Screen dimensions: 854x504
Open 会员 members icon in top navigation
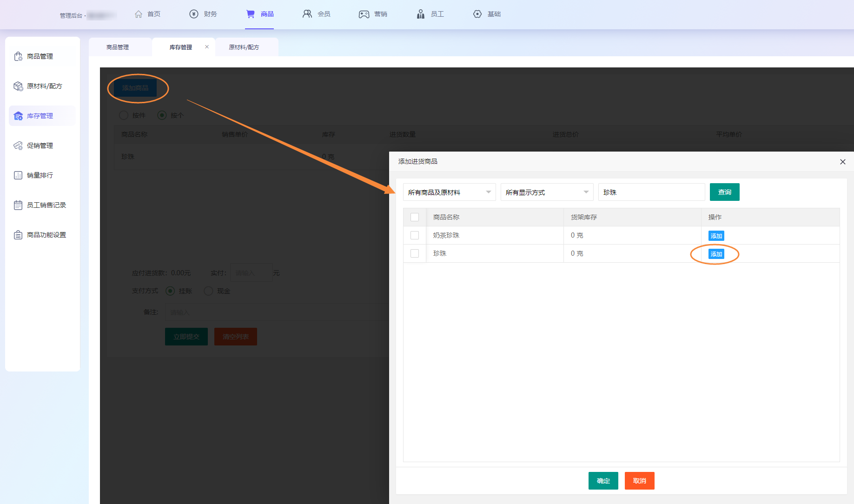pyautogui.click(x=307, y=14)
